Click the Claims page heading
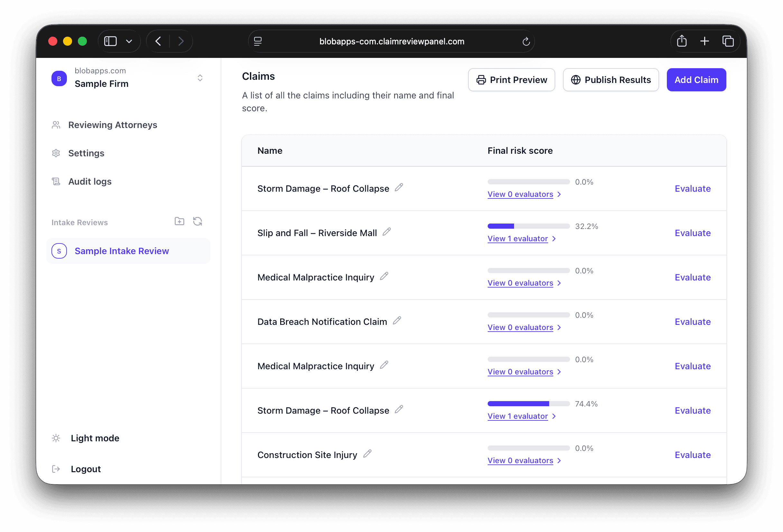This screenshot has width=783, height=532. point(258,76)
